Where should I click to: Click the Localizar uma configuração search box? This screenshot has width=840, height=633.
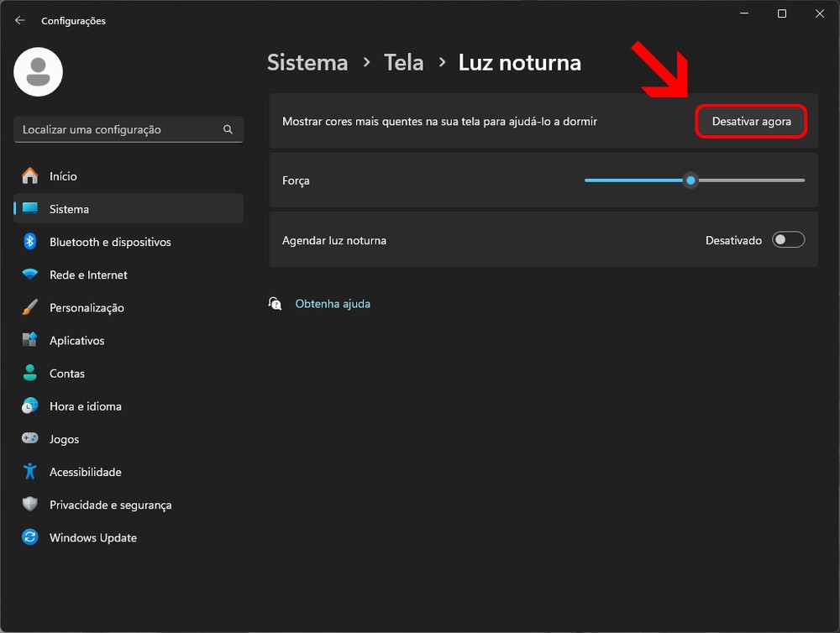point(118,129)
